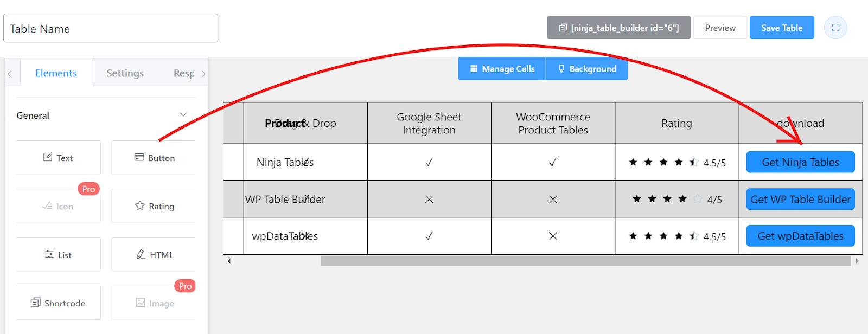Click Ninja Tables WooCommerce checkmark
The image size is (868, 334).
(553, 162)
